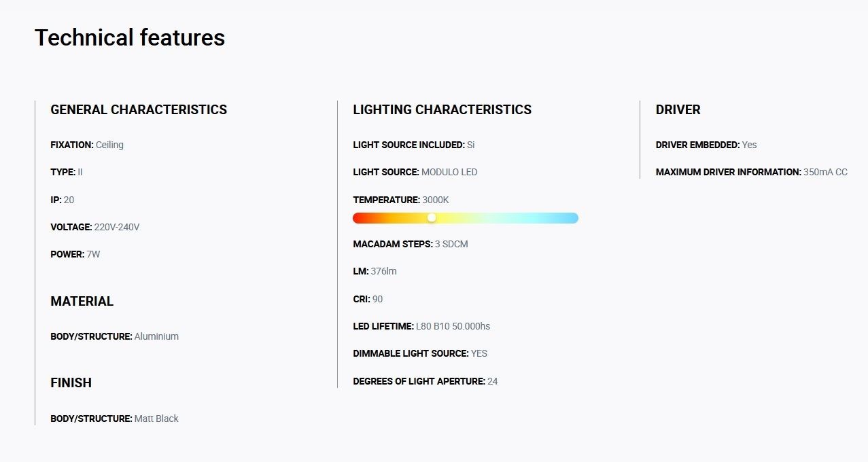Select the Voltage 220V-240V value
This screenshot has width=868, height=462.
pyautogui.click(x=117, y=227)
